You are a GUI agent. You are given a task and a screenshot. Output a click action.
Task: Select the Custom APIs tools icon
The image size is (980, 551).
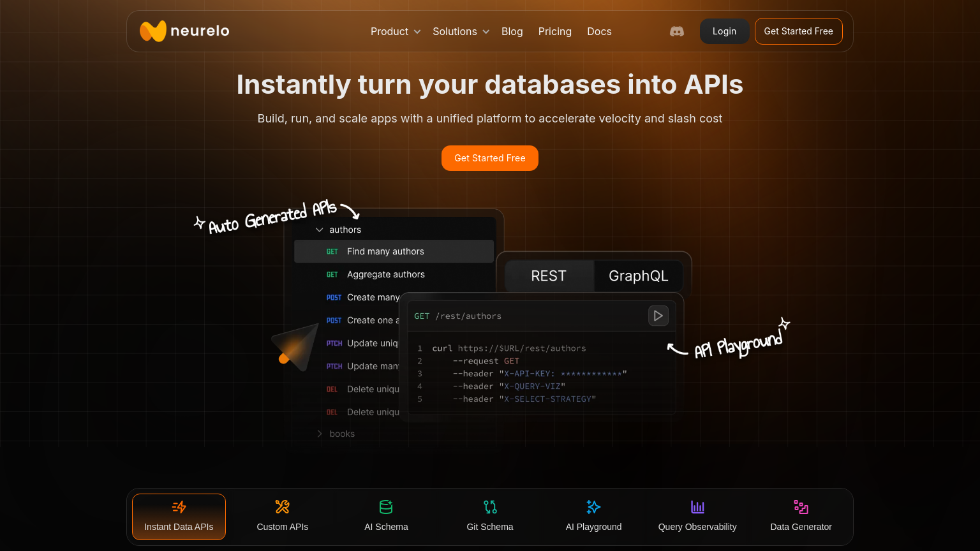(x=282, y=507)
